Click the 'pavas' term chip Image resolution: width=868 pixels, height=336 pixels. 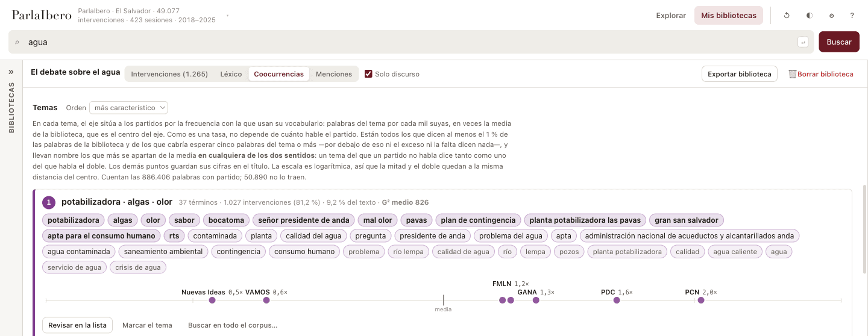click(416, 220)
